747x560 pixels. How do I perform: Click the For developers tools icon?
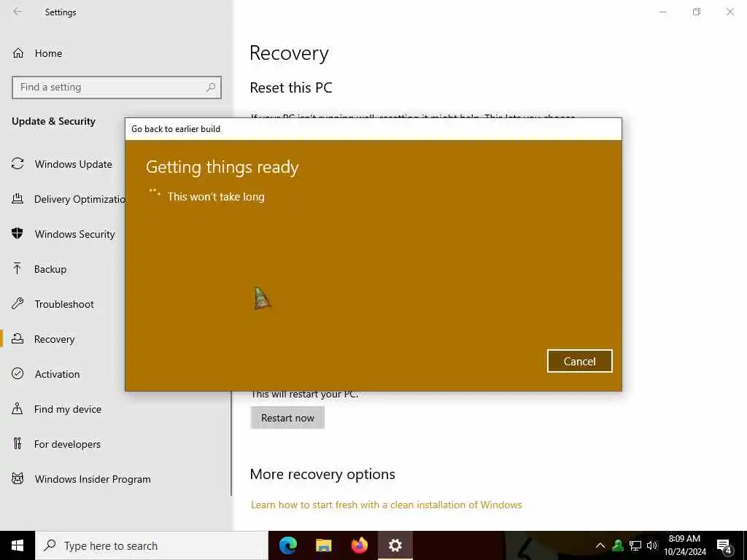pyautogui.click(x=18, y=443)
